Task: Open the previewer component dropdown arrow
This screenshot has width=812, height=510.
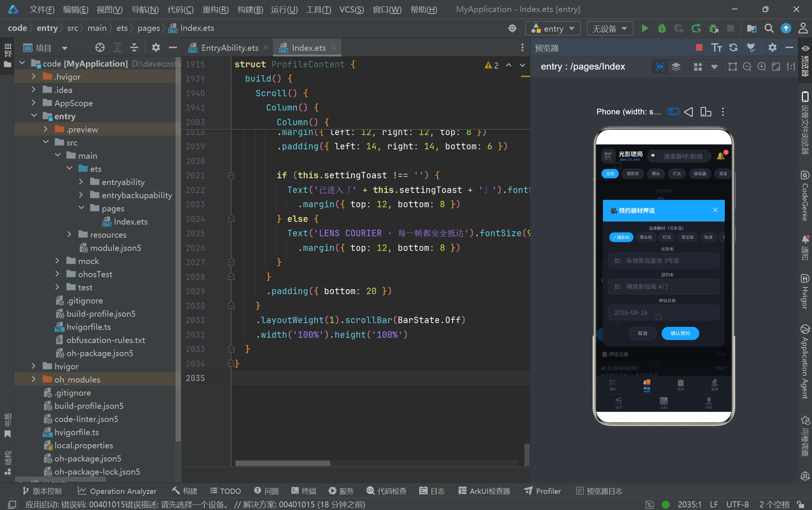Action: tap(715, 67)
